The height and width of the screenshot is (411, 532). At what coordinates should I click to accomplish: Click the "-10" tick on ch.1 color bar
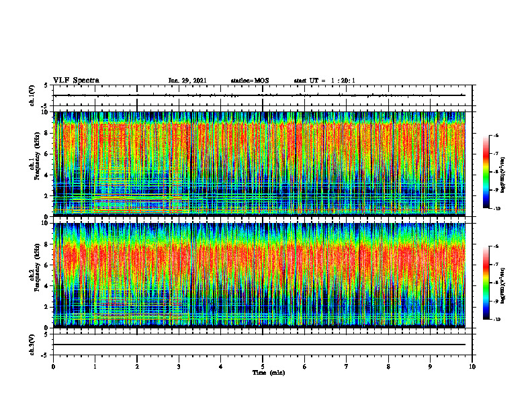click(497, 209)
